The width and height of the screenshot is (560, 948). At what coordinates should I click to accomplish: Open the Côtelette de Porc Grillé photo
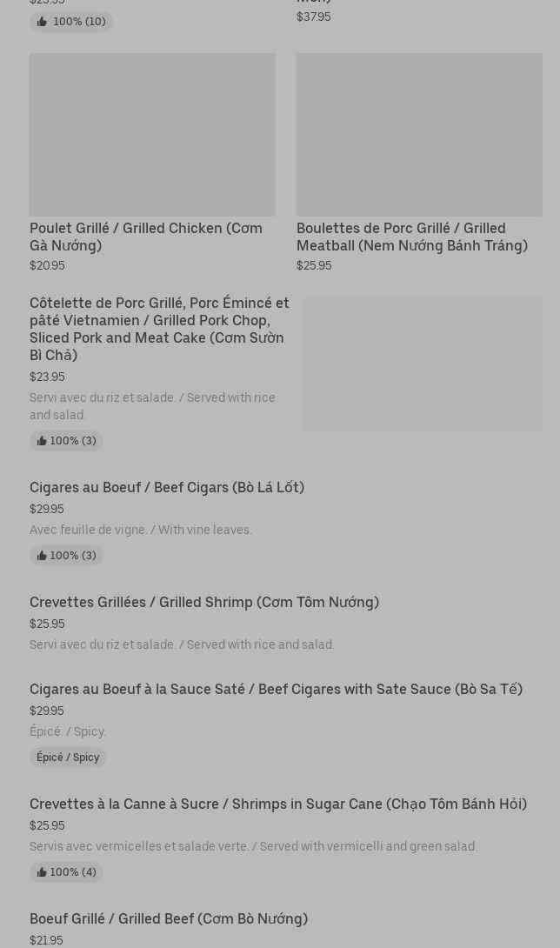[x=422, y=364]
